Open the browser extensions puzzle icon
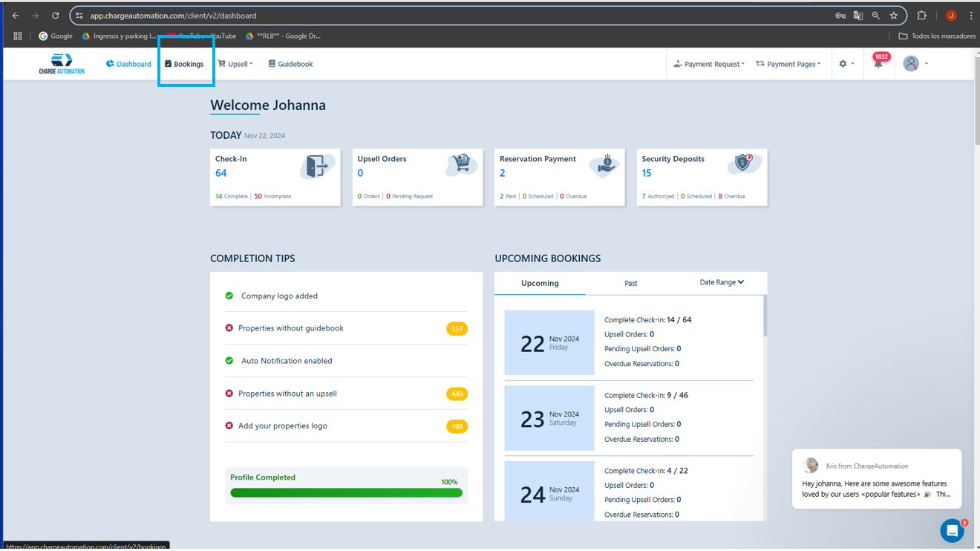 click(922, 16)
